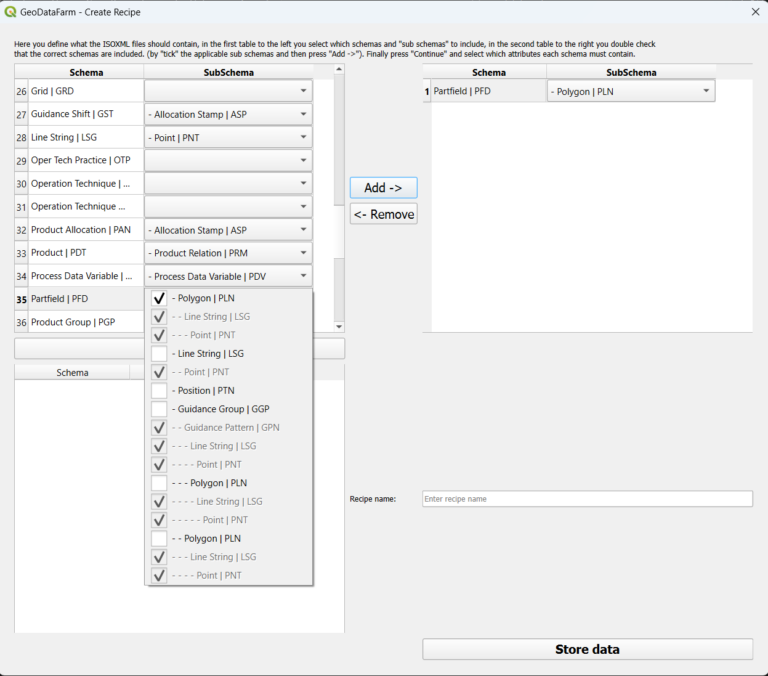
Task: Select row 35 Partfield | PFD
Action: click(x=78, y=299)
